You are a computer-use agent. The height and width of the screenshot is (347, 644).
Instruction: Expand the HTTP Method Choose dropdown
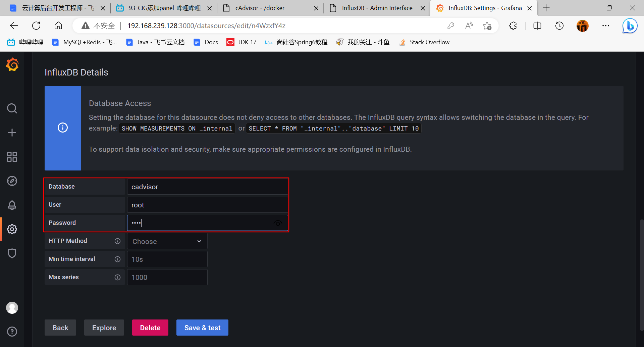point(167,241)
